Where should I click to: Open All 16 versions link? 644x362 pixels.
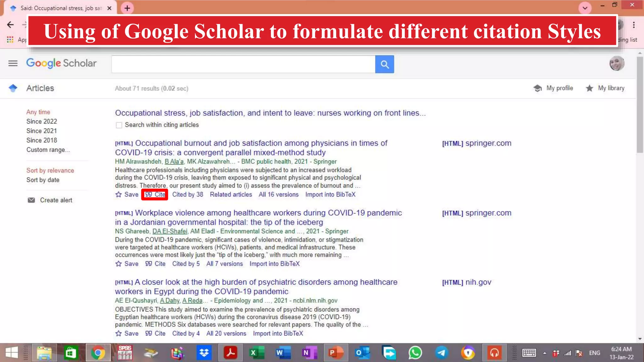tap(278, 195)
